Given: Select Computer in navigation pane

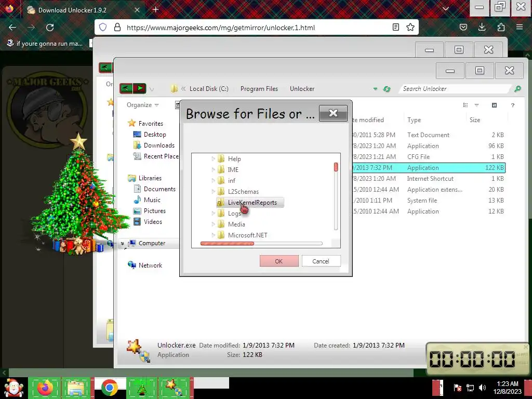Looking at the screenshot, I should [152, 243].
